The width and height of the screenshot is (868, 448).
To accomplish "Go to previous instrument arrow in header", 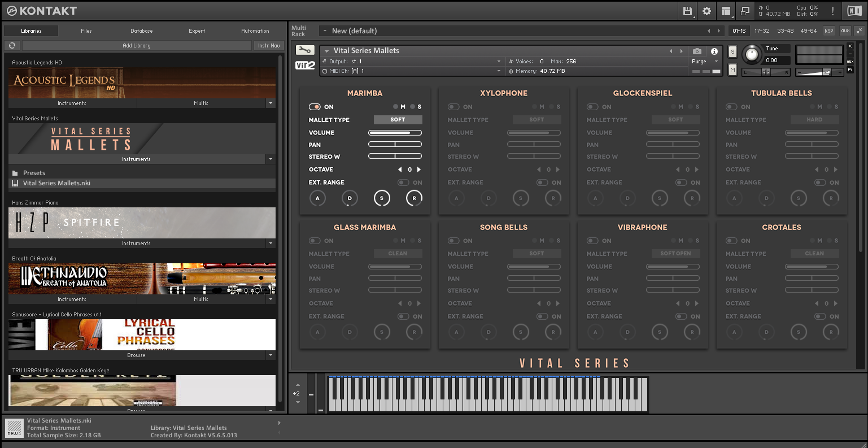I will pyautogui.click(x=671, y=51).
